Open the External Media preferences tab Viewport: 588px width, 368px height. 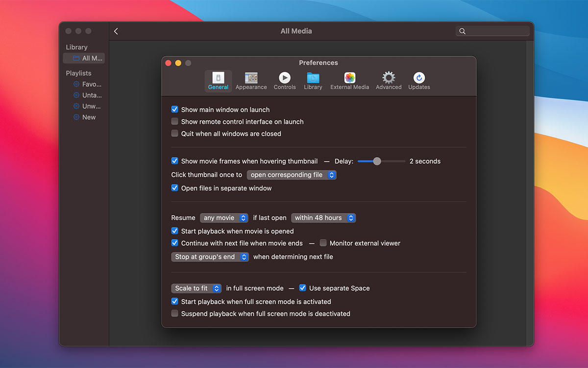tap(350, 81)
